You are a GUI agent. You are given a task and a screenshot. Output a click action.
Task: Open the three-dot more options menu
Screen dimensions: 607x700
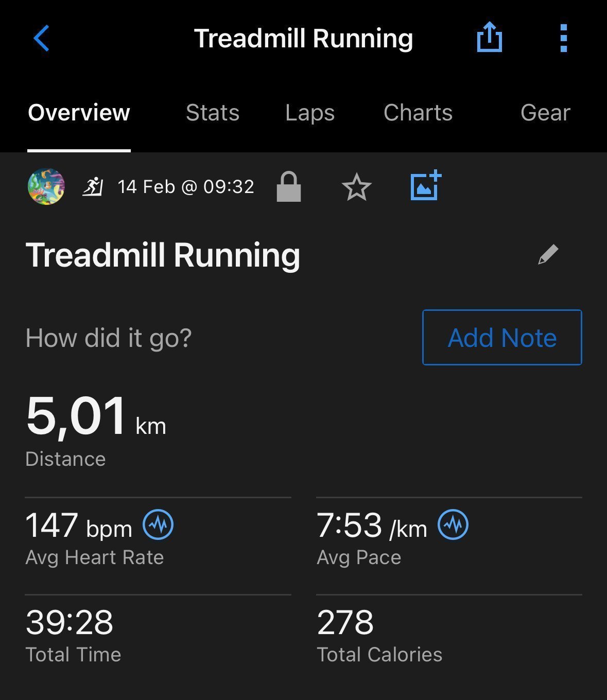pos(563,38)
